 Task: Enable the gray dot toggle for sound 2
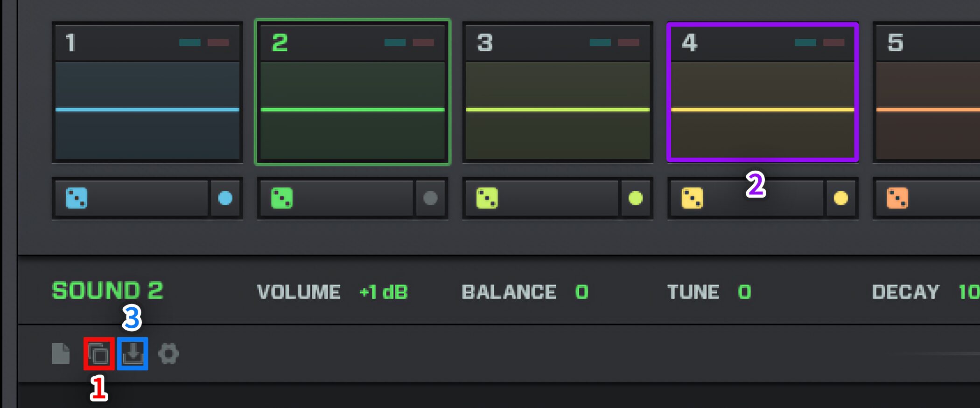pos(430,198)
